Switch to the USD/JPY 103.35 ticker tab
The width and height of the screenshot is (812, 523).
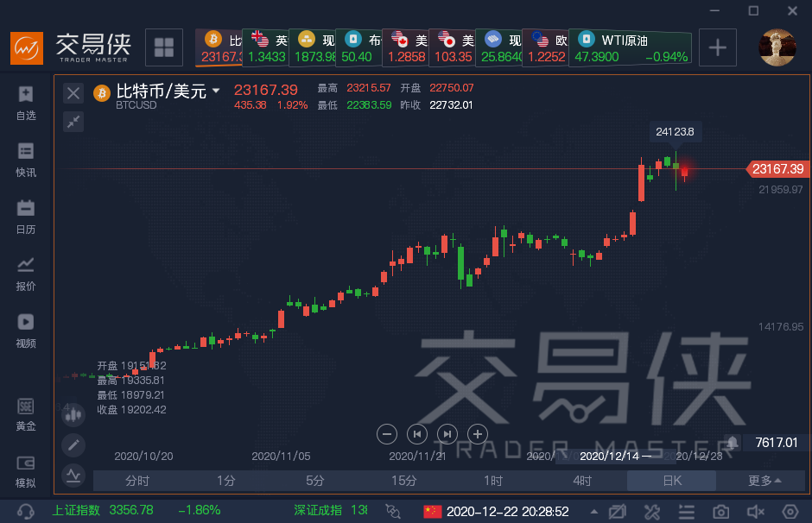(452, 48)
